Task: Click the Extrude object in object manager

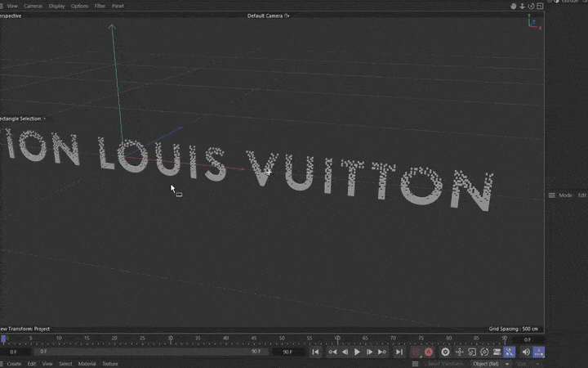Action: (x=570, y=1)
